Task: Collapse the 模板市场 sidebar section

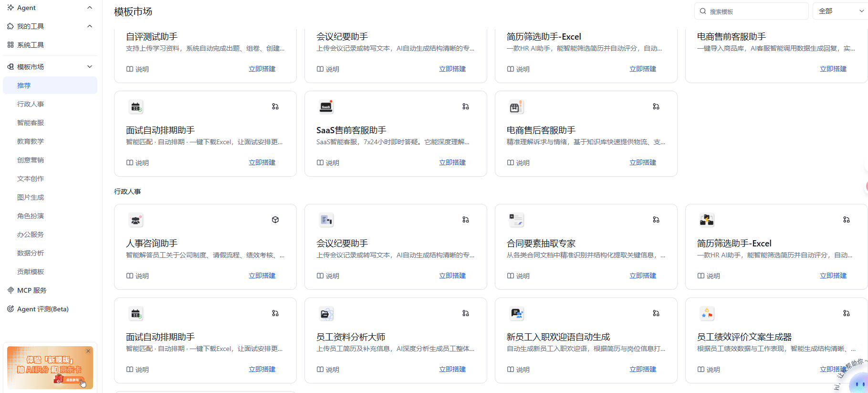Action: 90,67
